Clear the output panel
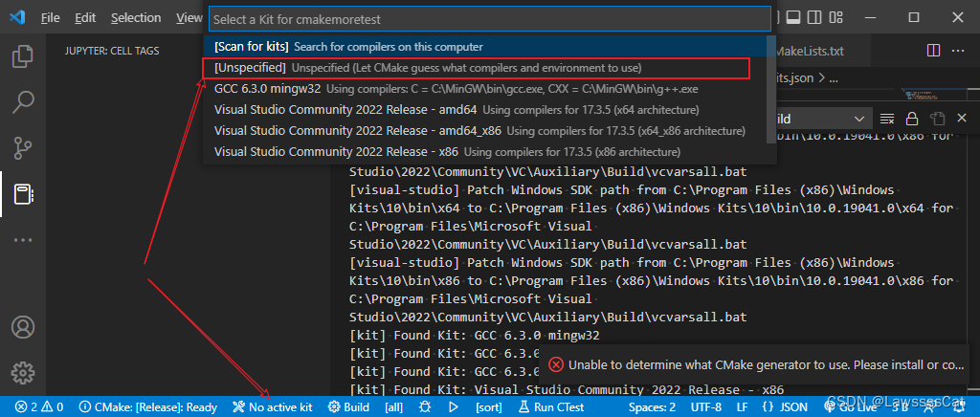 (x=887, y=119)
